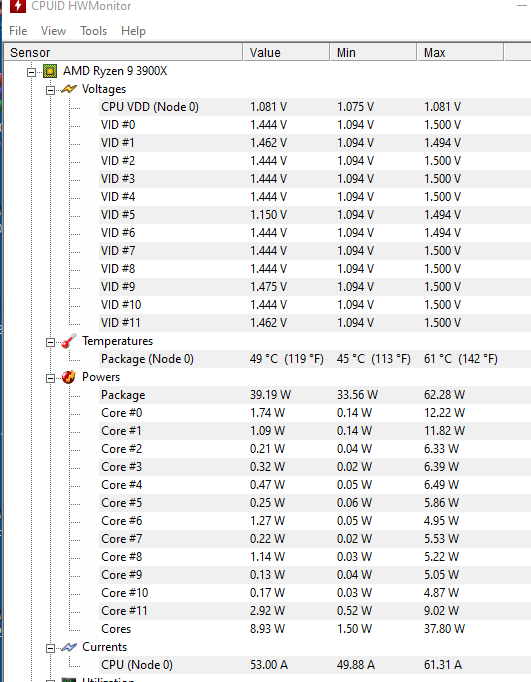Click the 39.19 W package power value
This screenshot has width=531, height=682.
270,395
